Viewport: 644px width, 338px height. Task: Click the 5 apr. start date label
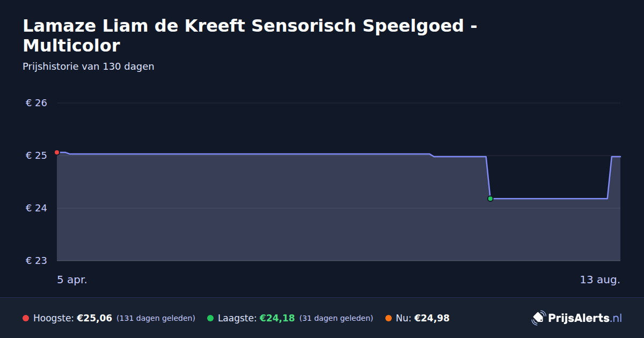(72, 280)
